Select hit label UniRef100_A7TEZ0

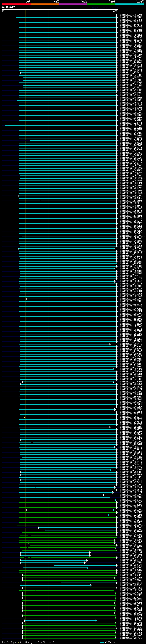click(x=131, y=336)
